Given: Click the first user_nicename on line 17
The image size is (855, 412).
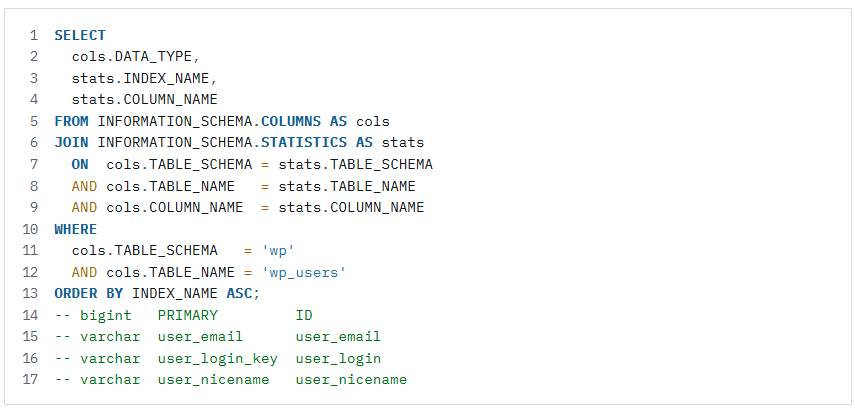Looking at the screenshot, I should coord(214,380).
